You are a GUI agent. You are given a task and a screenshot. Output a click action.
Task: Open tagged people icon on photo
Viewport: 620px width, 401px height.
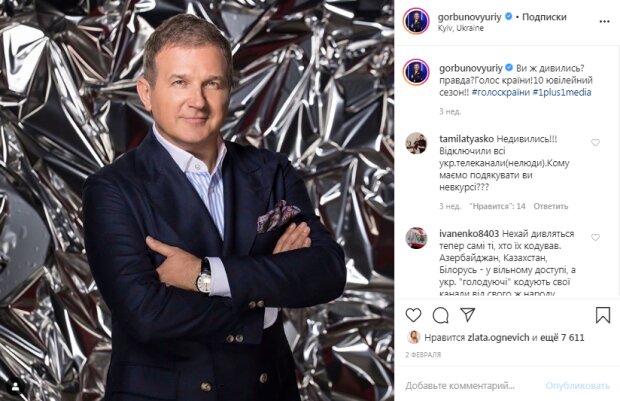(x=15, y=387)
